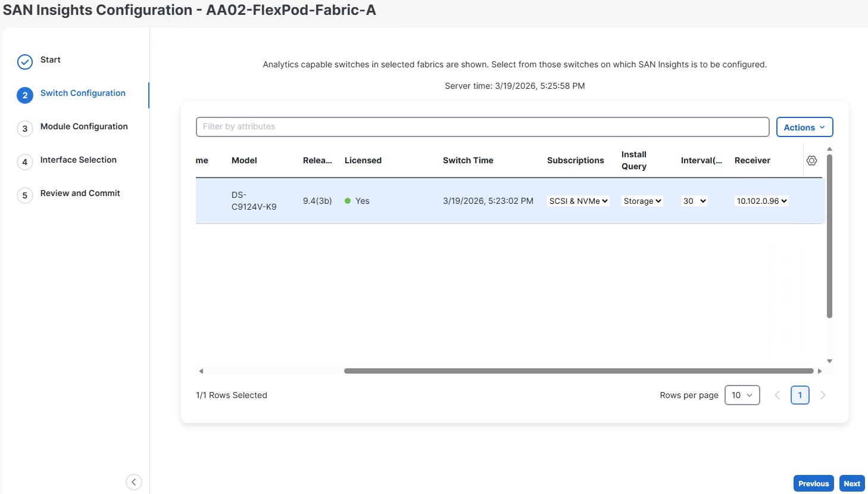This screenshot has width=868, height=494.
Task: Focus the Filter by attributes field
Action: 482,127
